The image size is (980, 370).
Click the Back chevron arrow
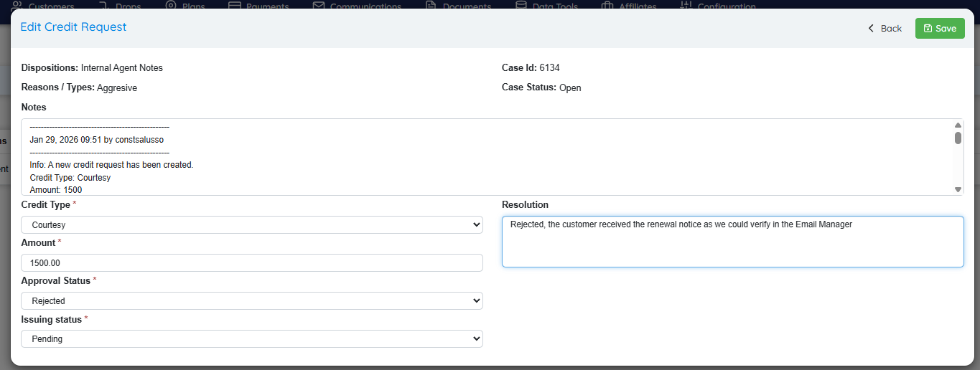(871, 29)
